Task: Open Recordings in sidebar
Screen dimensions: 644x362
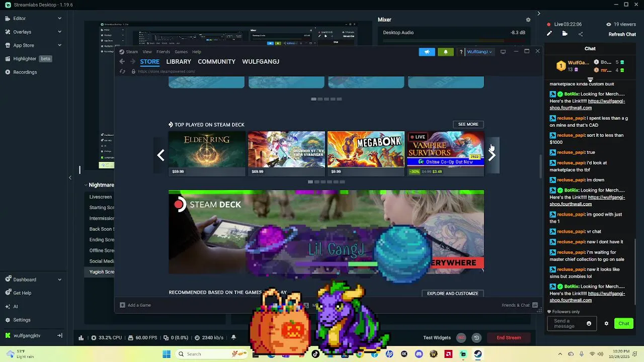Action: 25,72
